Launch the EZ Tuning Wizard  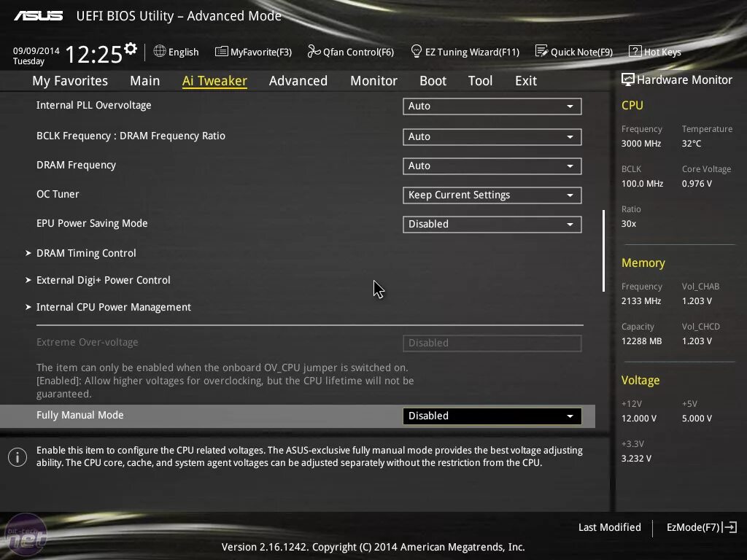point(465,51)
